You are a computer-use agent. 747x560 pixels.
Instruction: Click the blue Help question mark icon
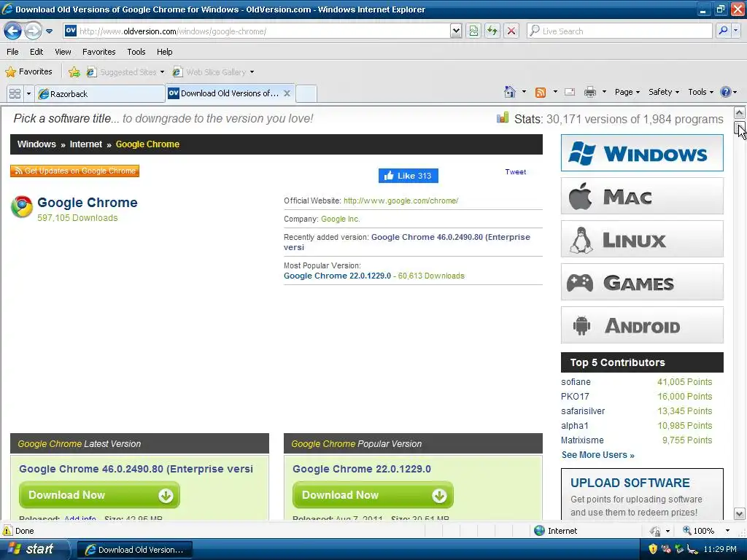coord(726,92)
